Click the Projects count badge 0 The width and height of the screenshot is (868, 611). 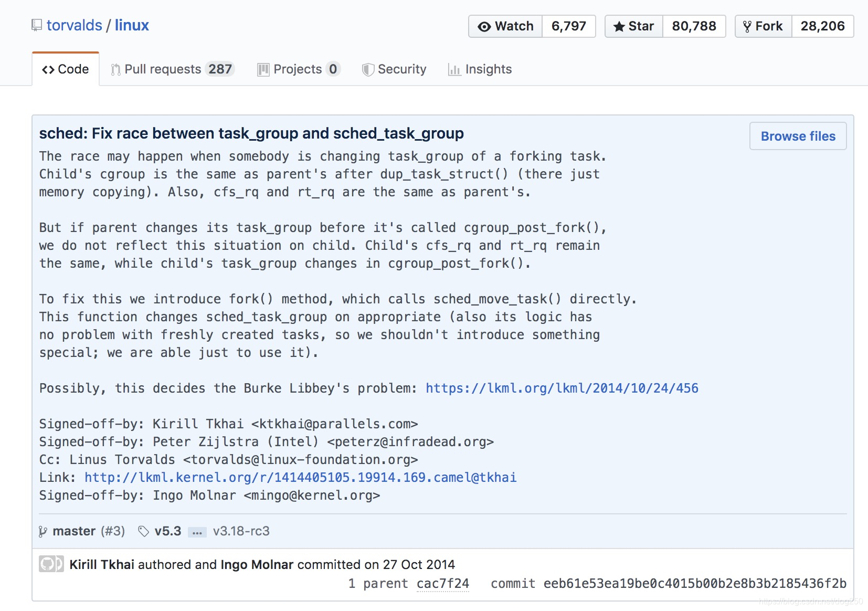coord(333,69)
